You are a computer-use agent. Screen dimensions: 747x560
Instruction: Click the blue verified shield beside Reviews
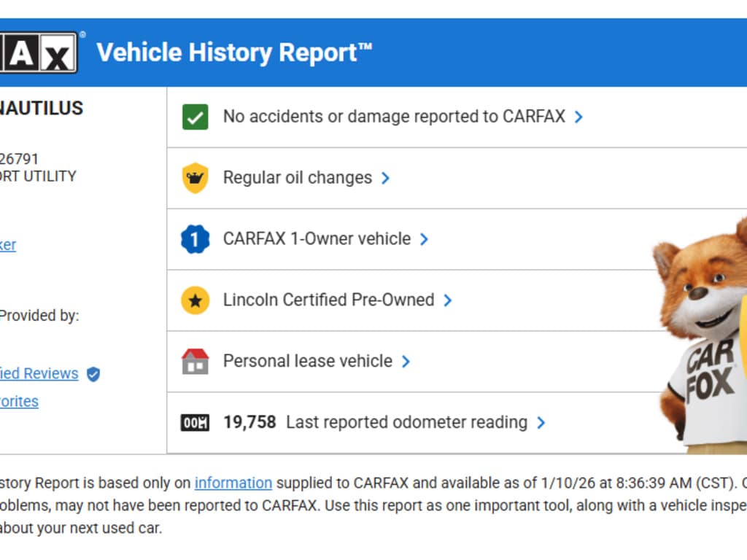click(x=93, y=374)
